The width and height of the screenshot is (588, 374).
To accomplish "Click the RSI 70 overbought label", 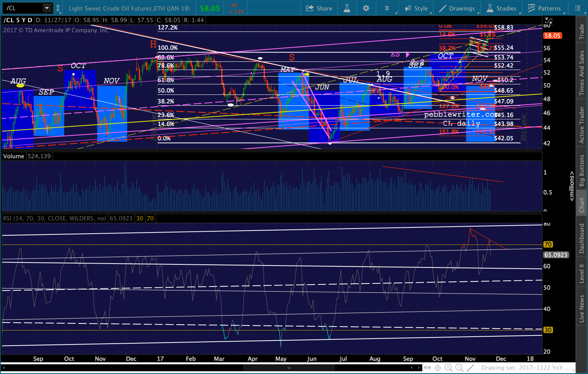I will [548, 245].
